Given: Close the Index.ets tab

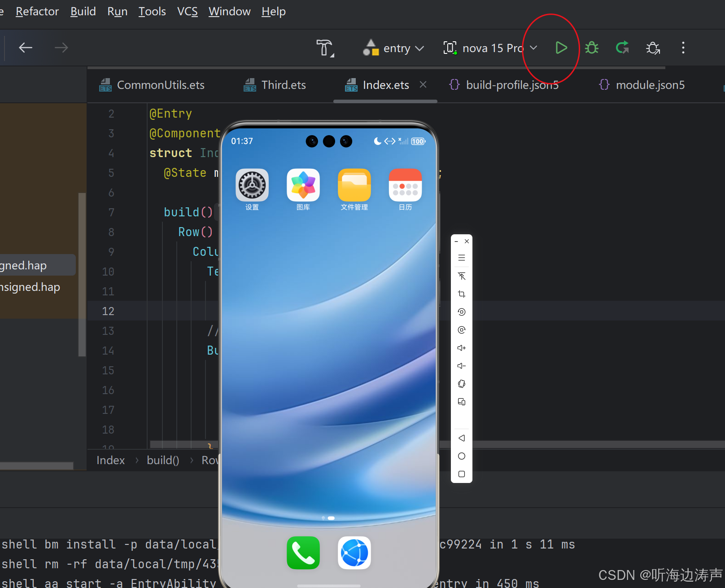Looking at the screenshot, I should pyautogui.click(x=423, y=84).
